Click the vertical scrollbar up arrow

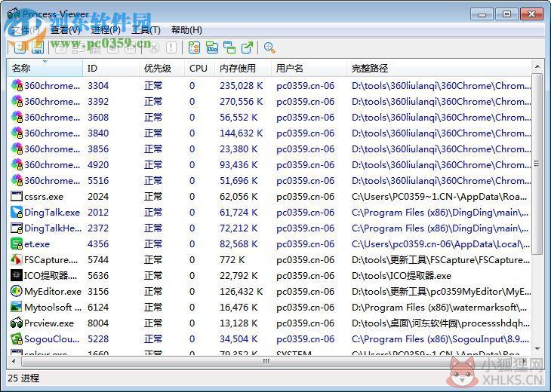coord(537,66)
